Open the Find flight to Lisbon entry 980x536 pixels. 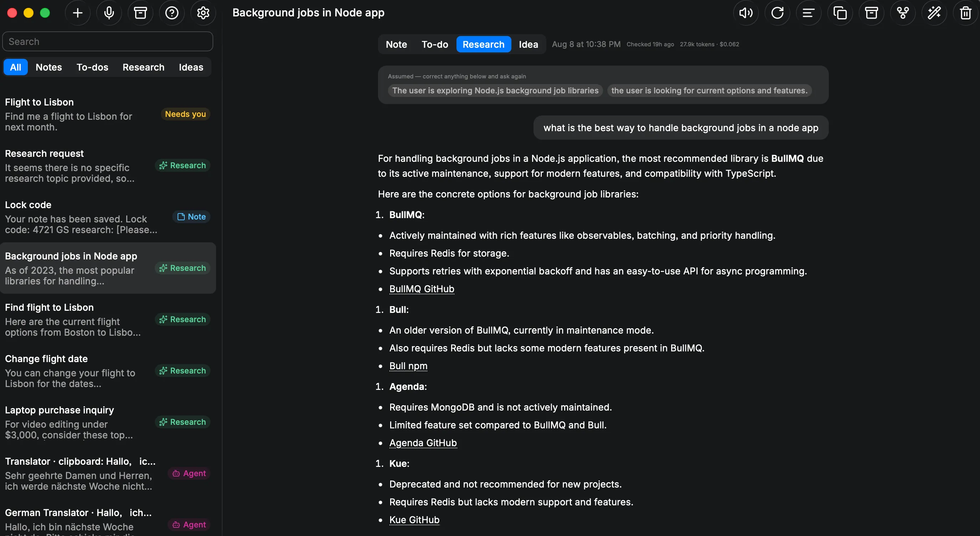coord(108,320)
